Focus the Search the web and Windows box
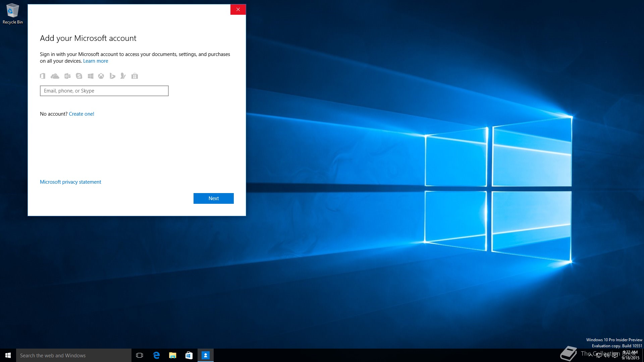This screenshot has width=644, height=362. tap(74, 355)
